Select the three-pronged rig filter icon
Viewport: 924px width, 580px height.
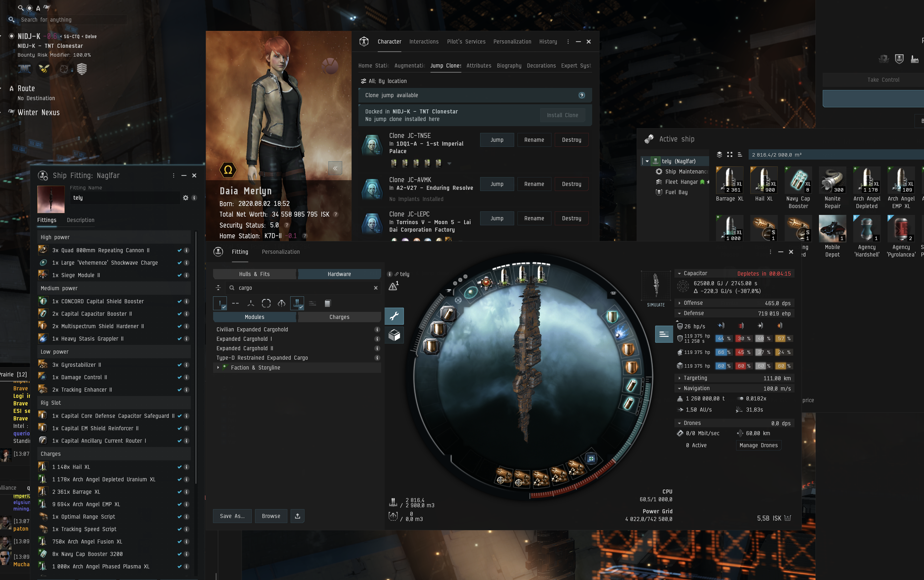coord(251,304)
